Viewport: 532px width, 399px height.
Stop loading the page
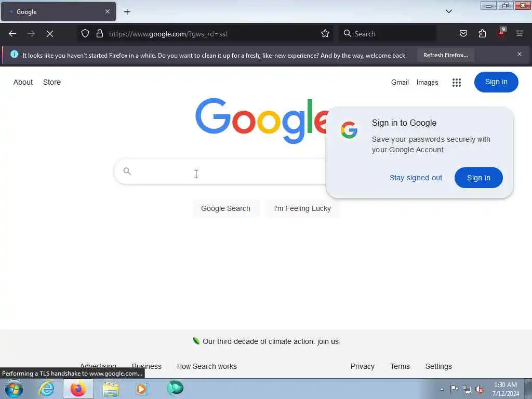tap(50, 34)
